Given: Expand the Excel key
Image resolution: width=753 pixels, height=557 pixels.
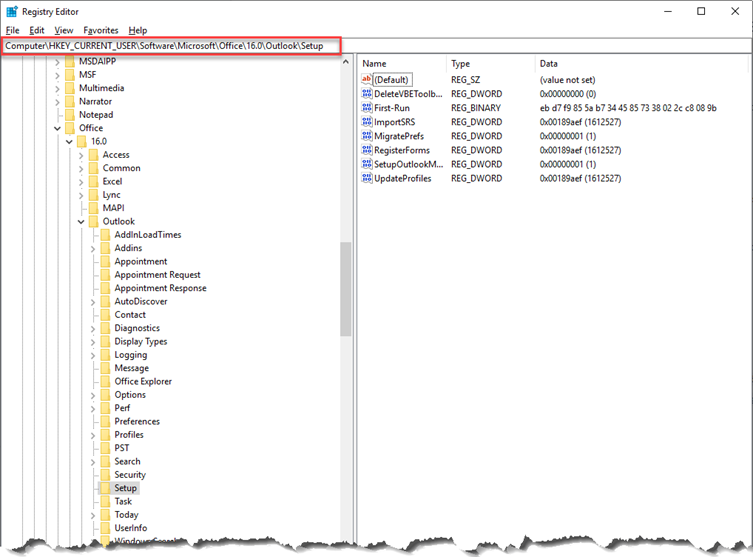Looking at the screenshot, I should [81, 182].
